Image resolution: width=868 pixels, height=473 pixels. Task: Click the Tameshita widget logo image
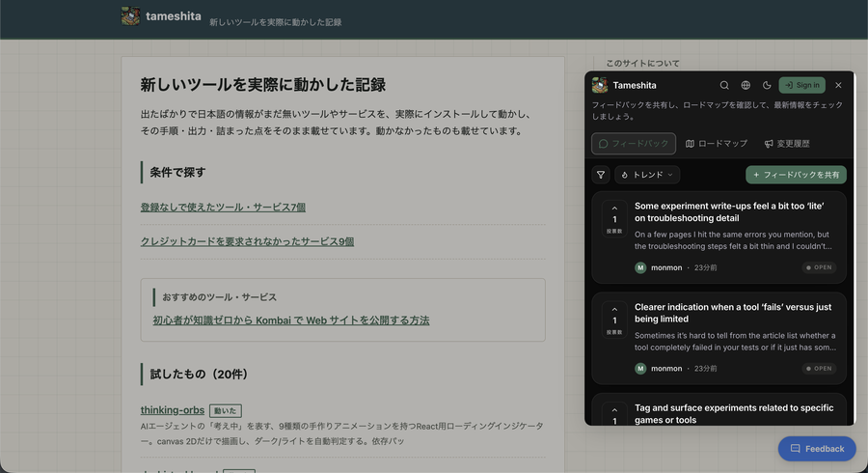pyautogui.click(x=600, y=85)
